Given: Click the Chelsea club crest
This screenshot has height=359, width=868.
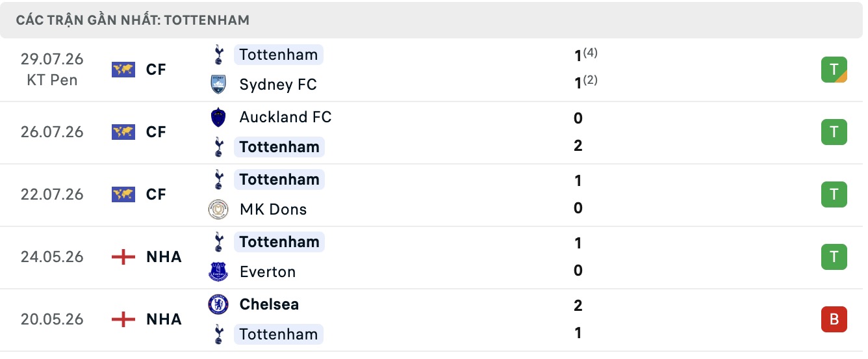Looking at the screenshot, I should 218,304.
